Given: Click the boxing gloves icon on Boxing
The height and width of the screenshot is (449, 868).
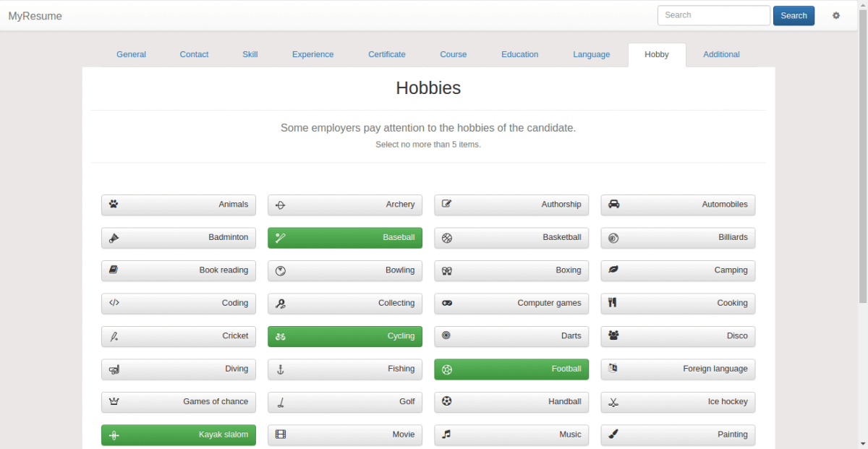Looking at the screenshot, I should (x=447, y=271).
